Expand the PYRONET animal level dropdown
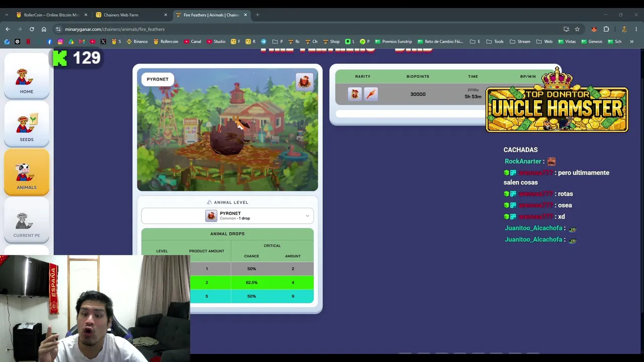This screenshot has height=362, width=644. pyautogui.click(x=227, y=216)
